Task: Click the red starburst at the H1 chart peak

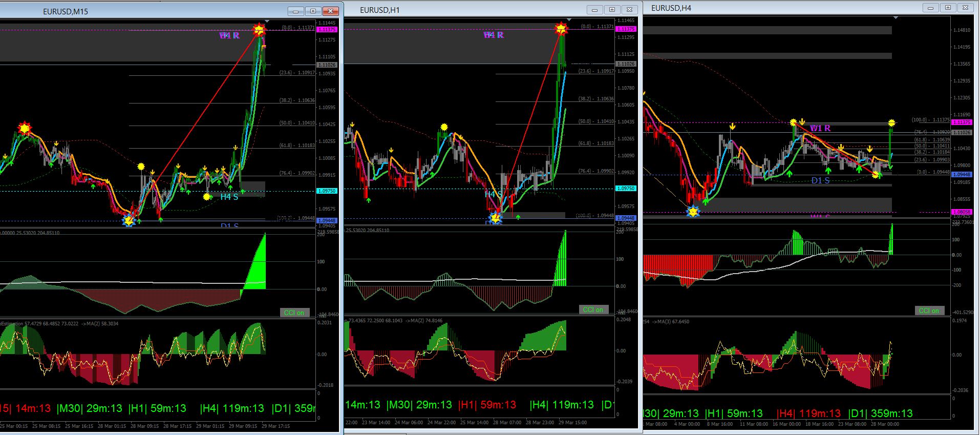Action: tap(562, 28)
